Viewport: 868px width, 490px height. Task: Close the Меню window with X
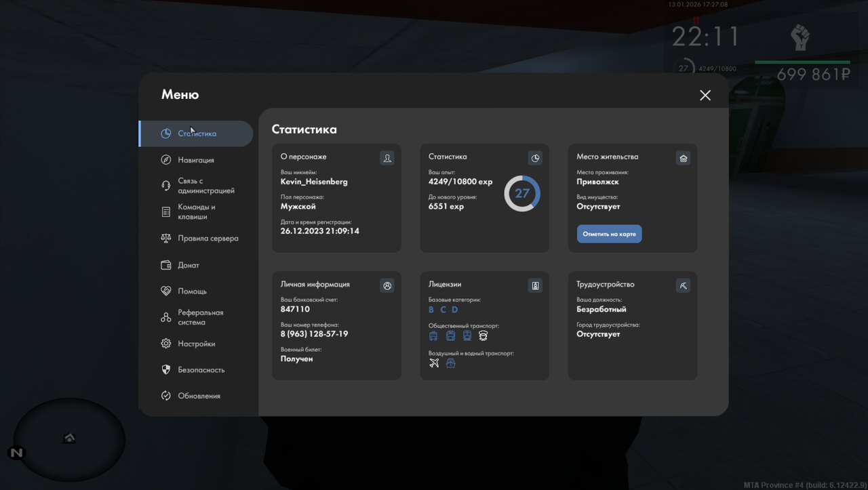click(705, 96)
